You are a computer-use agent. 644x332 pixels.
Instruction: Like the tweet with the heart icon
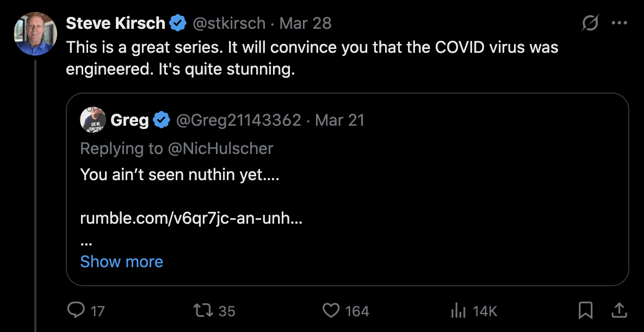click(x=331, y=310)
